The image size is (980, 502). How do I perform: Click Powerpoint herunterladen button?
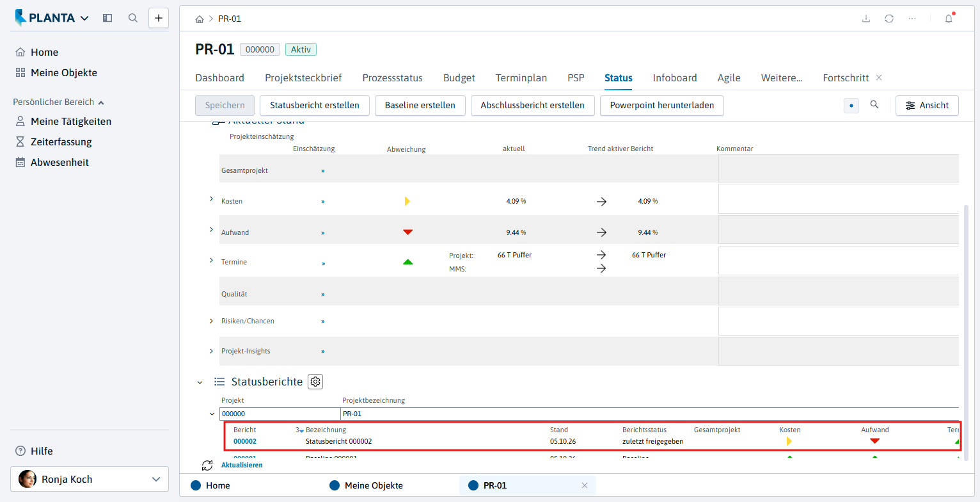(662, 106)
